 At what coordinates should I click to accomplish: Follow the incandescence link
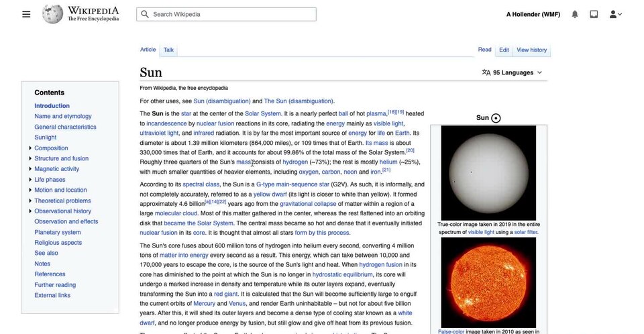click(166, 123)
